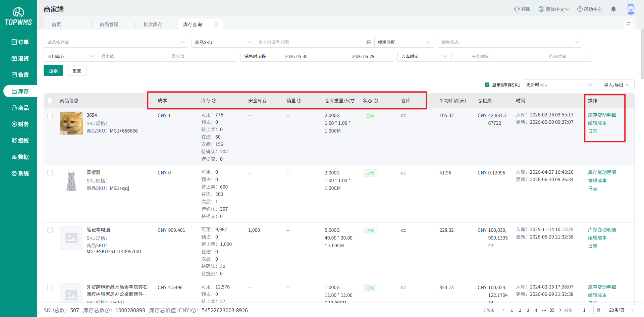Open the 数据 data sidebar section
Viewport: 644px width, 317px height.
[x=20, y=157]
